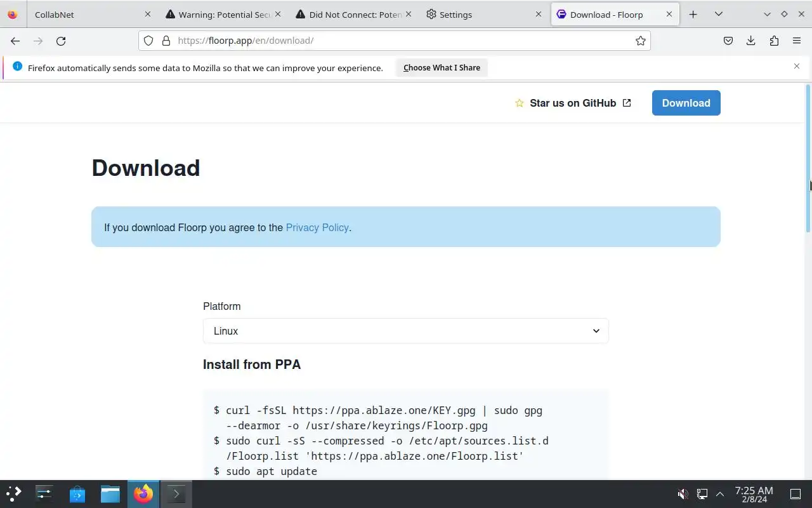Add a new tab with plus button

click(693, 14)
